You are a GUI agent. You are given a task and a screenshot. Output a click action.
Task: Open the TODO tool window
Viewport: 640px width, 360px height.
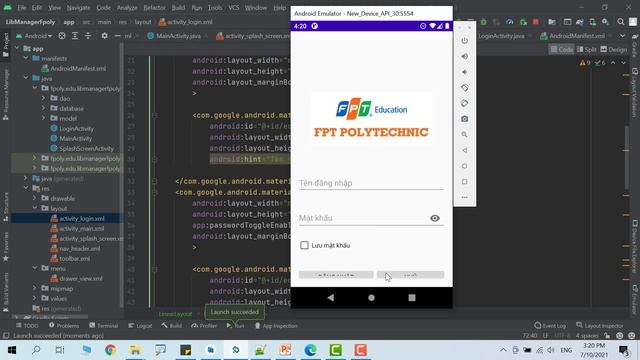[27, 325]
